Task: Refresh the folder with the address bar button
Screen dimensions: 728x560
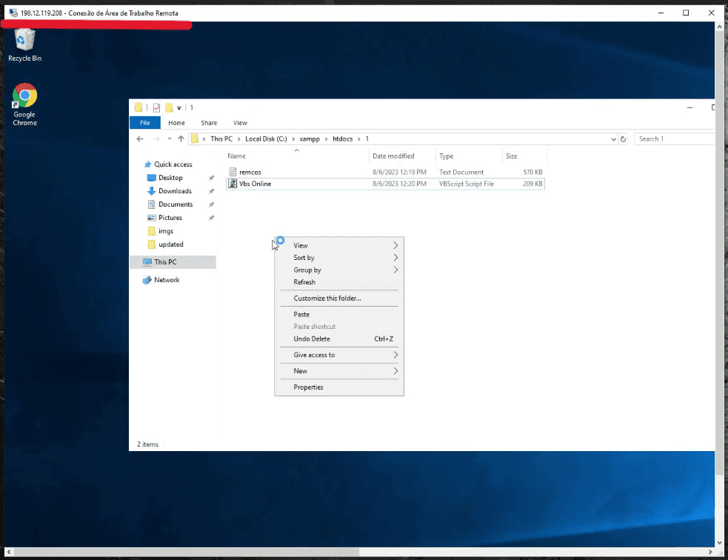Action: (623, 139)
